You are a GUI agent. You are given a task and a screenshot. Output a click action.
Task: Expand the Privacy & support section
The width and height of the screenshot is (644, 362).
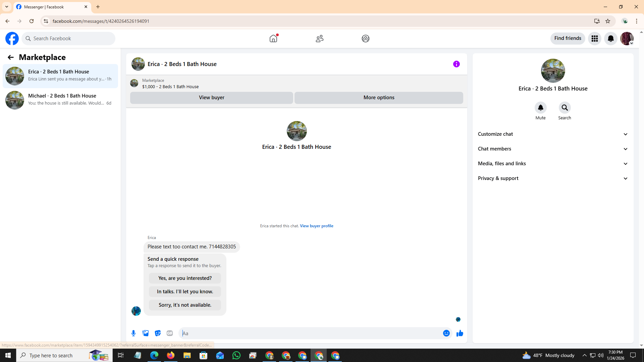(553, 178)
